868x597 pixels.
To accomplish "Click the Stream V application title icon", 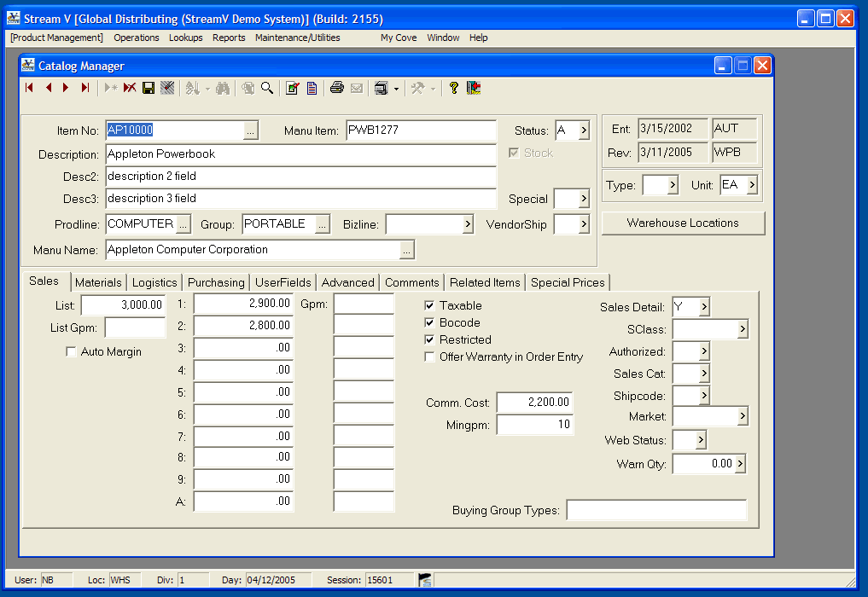I will tap(14, 18).
